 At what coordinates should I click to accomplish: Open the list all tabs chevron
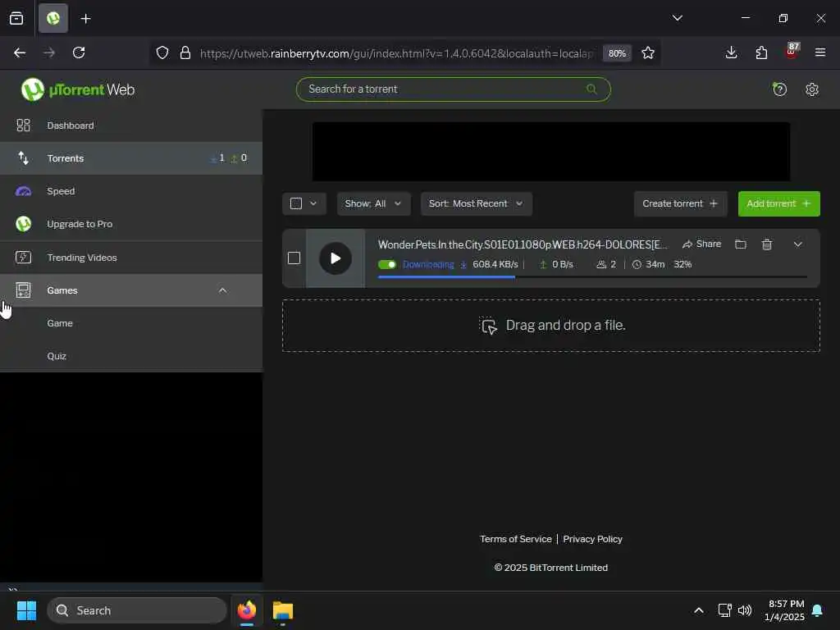pyautogui.click(x=677, y=18)
